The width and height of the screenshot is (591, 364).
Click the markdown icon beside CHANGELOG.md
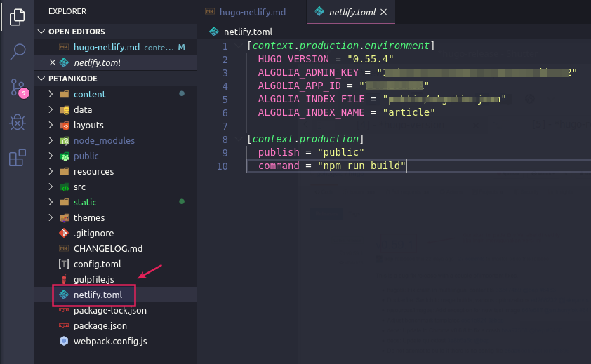pos(64,249)
